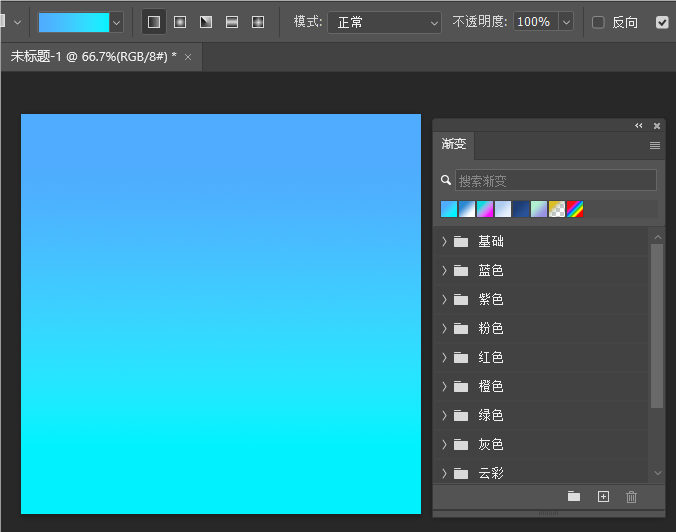Enable the 反向 (reverse) checkbox

click(x=599, y=22)
